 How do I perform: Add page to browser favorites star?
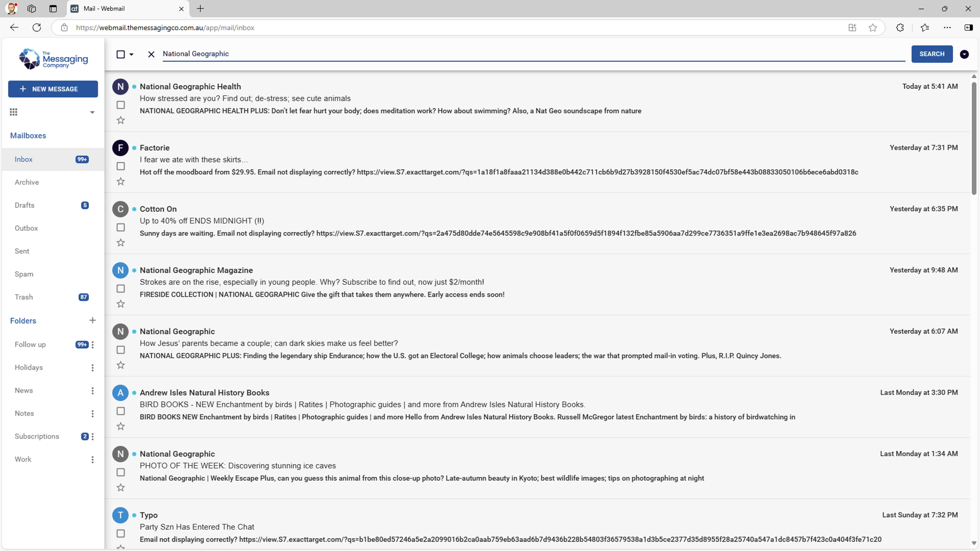pos(873,27)
